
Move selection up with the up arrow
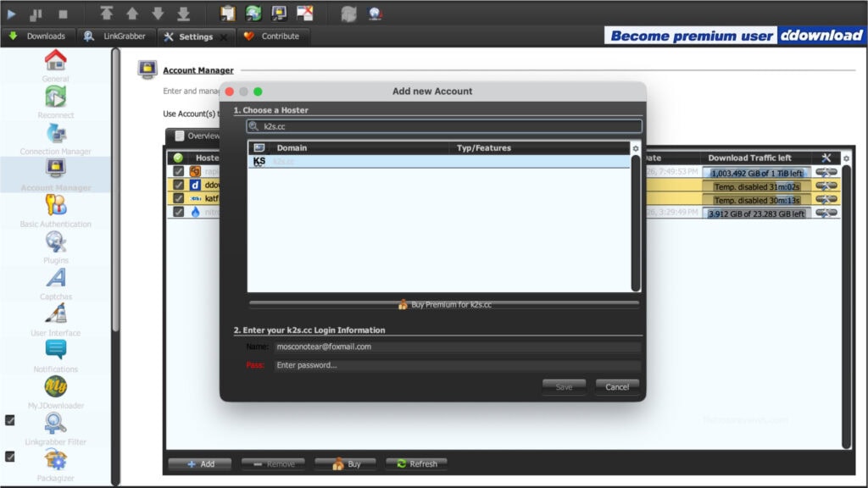click(x=132, y=14)
